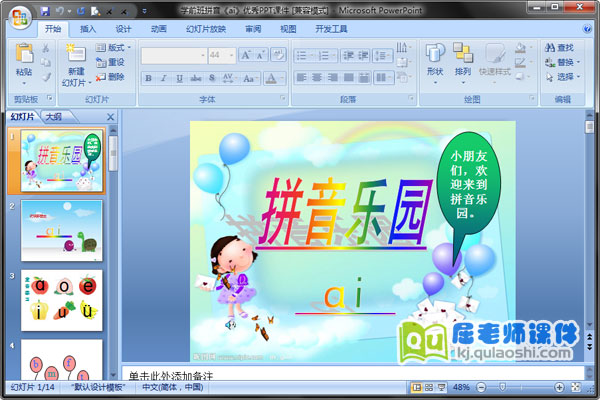Click the Clear Formatting icon
The width and height of the screenshot is (600, 400).
point(278,55)
